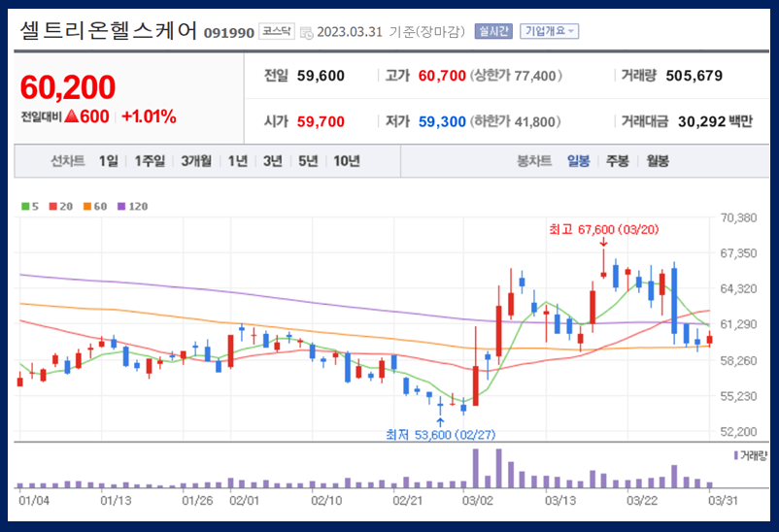Image resolution: width=779 pixels, height=532 pixels.
Task: Select the 1일 line chart tab
Action: coord(109,161)
